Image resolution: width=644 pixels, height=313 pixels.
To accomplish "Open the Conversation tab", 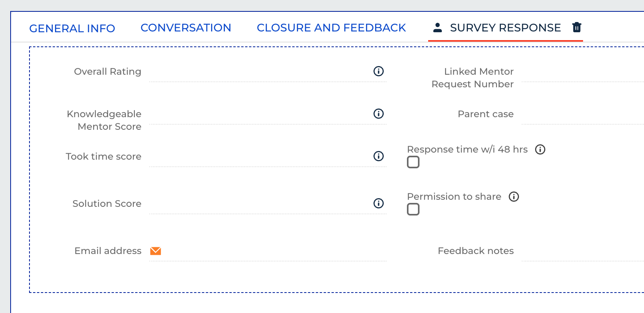I will (186, 28).
